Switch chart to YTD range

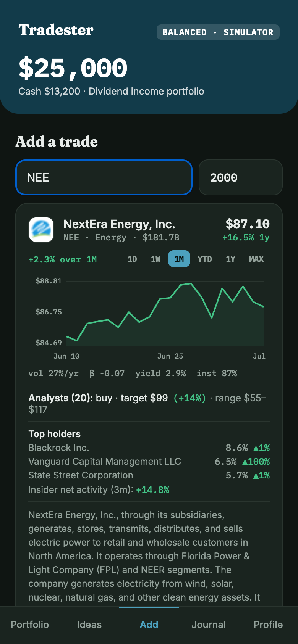click(x=205, y=259)
